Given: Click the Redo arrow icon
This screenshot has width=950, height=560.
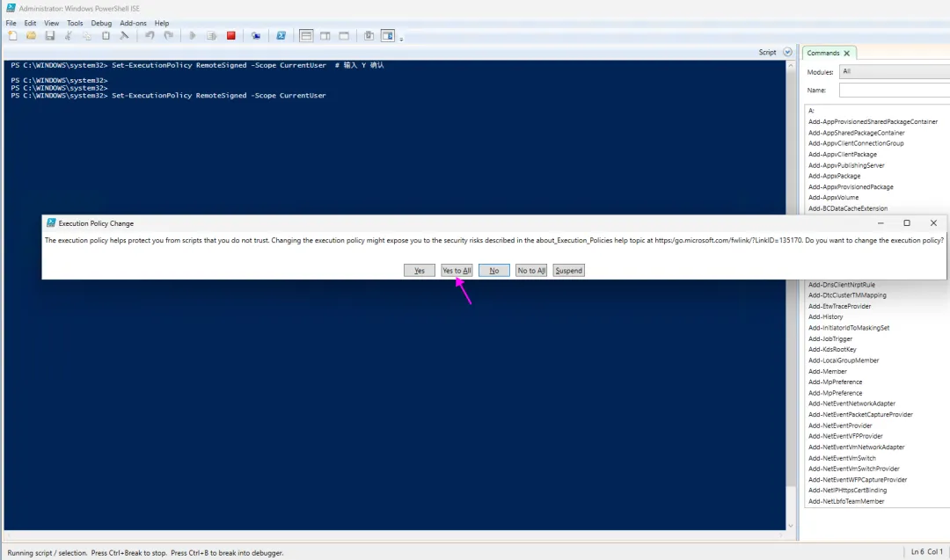Looking at the screenshot, I should click(168, 36).
